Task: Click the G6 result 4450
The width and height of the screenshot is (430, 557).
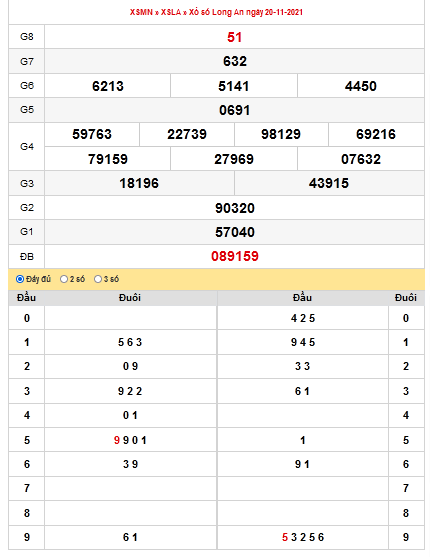Action: click(361, 86)
